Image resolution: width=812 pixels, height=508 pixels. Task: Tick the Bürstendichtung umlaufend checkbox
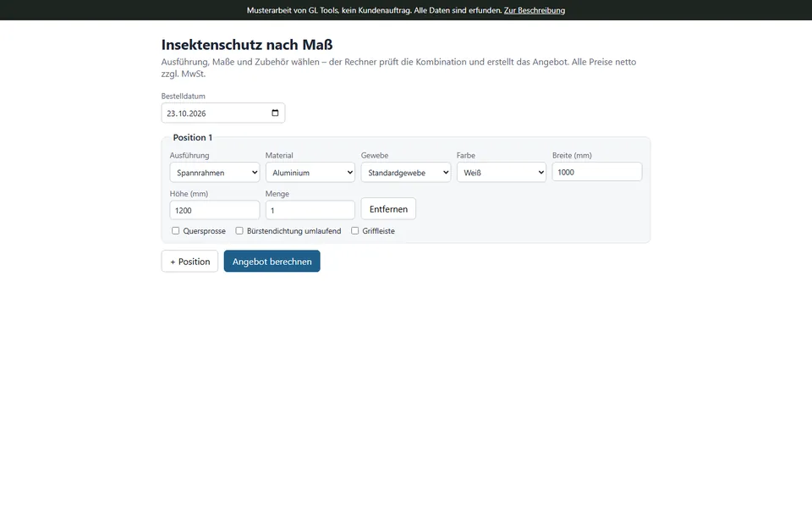click(239, 230)
